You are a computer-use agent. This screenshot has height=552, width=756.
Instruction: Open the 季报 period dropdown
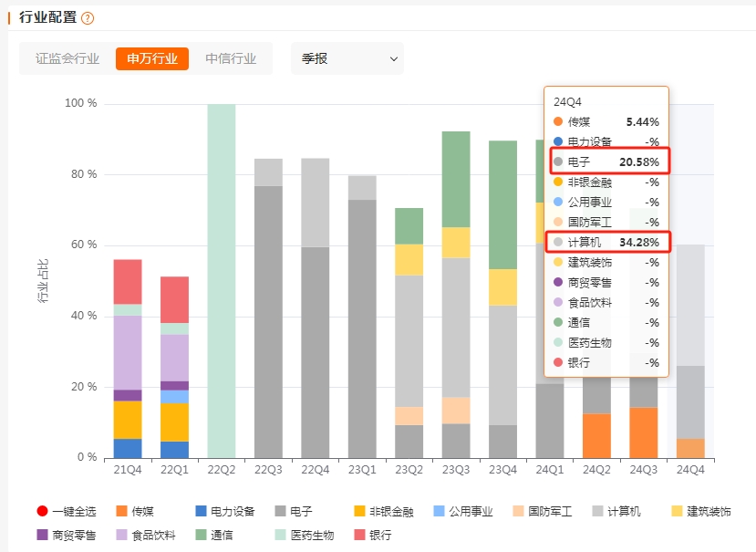[x=347, y=58]
